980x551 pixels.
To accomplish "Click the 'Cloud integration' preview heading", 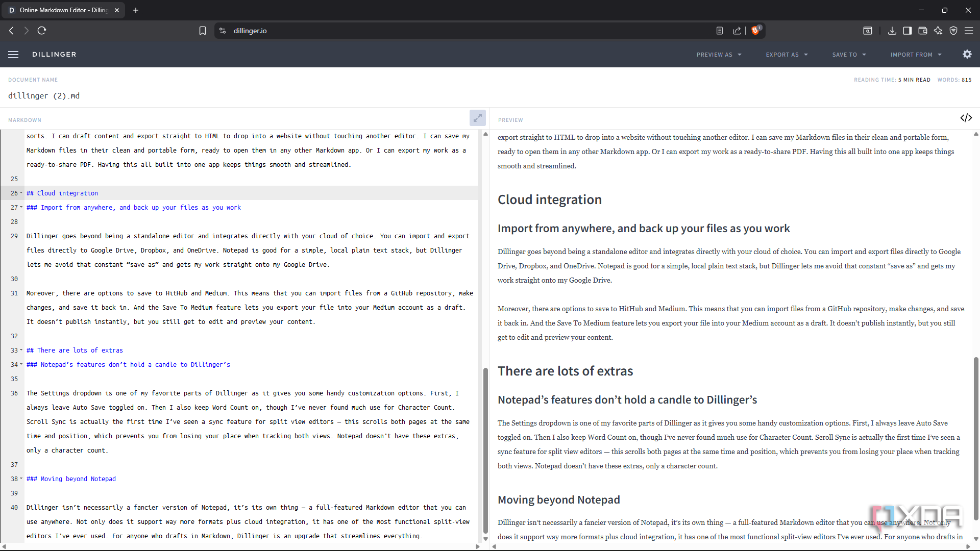I will 550,199.
